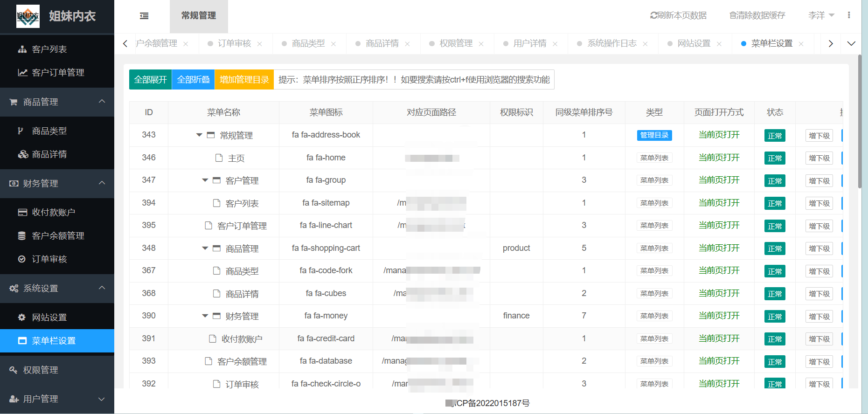Click 当前页打开 in the 财务管理 row

pyautogui.click(x=719, y=316)
